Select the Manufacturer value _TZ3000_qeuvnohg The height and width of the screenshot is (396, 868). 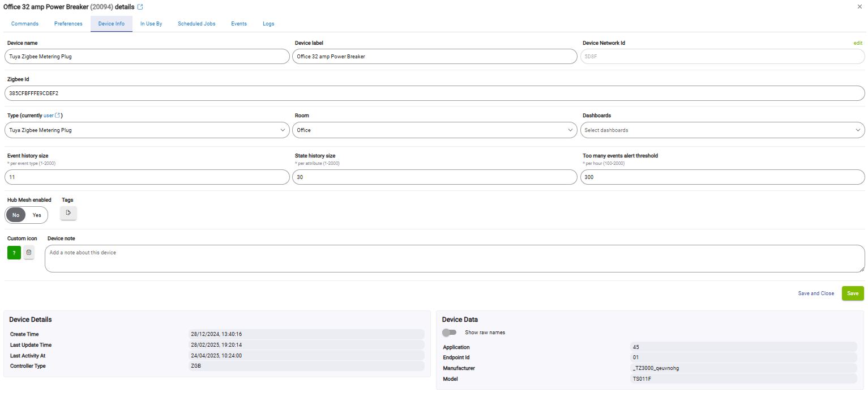click(743, 368)
